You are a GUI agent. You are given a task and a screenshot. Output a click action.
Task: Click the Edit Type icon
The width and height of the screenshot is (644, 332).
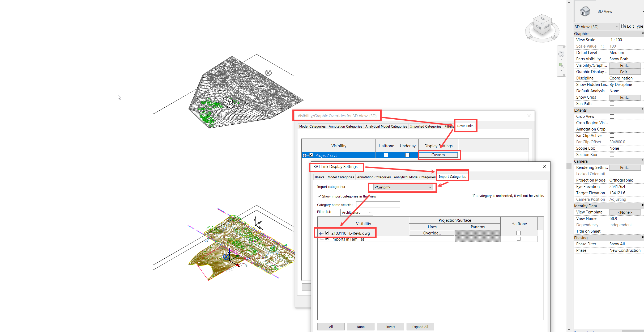pyautogui.click(x=624, y=26)
